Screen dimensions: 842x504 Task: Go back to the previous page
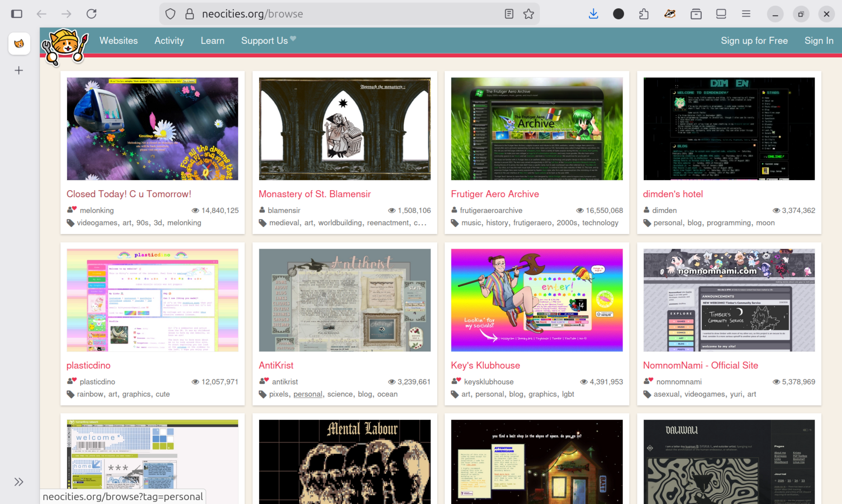tap(41, 14)
